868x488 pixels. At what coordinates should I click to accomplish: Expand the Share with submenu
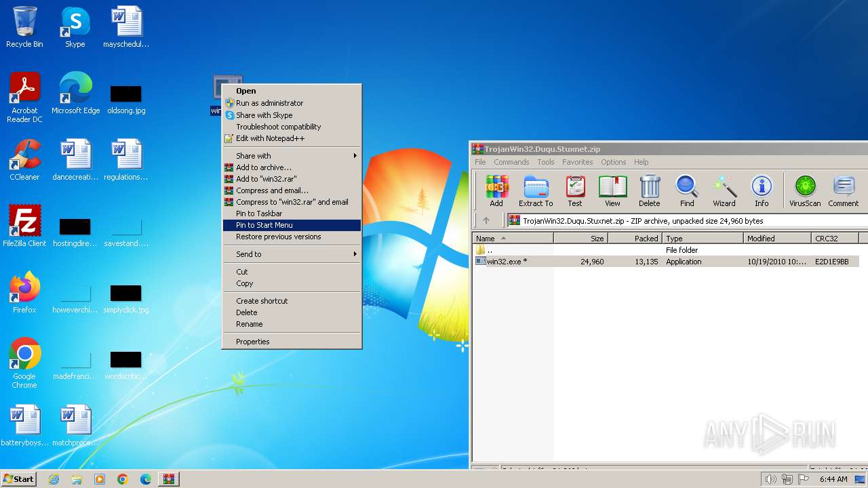292,156
